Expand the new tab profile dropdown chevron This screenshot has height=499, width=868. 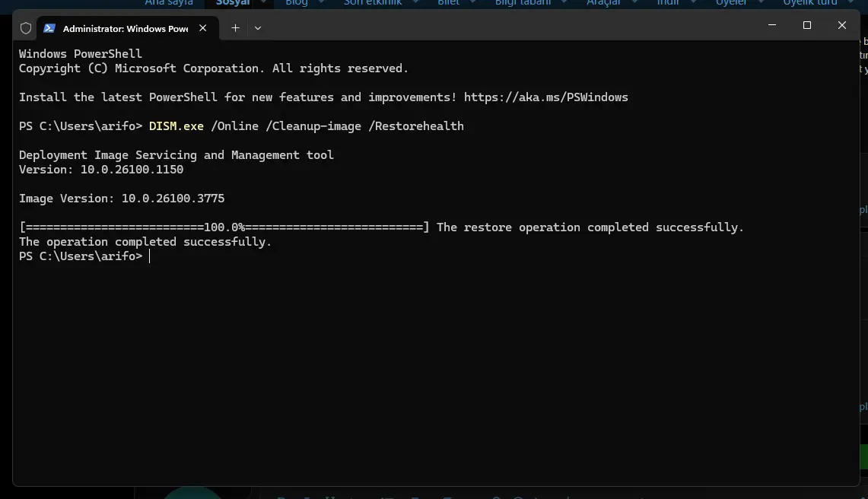(x=258, y=27)
